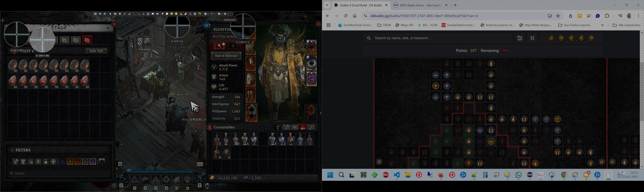Select the red highlighted stash chest tab
Screen dimensions: 644x192
[87, 40]
